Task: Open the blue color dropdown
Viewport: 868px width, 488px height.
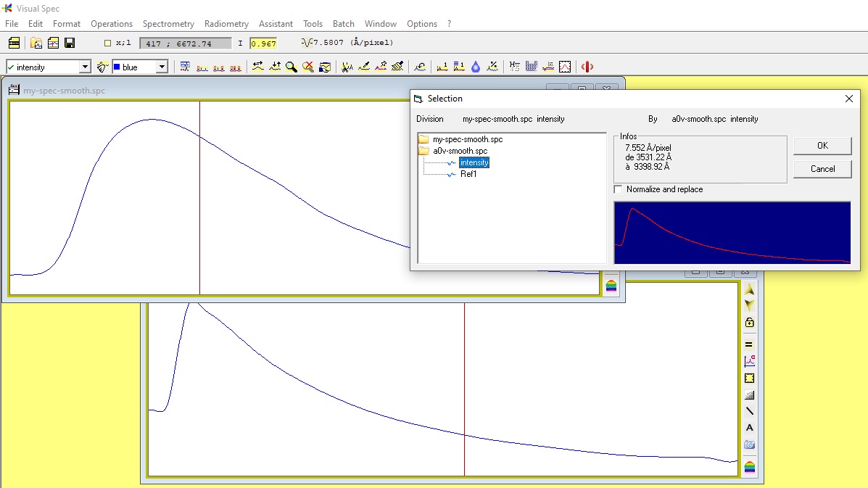Action: 162,67
